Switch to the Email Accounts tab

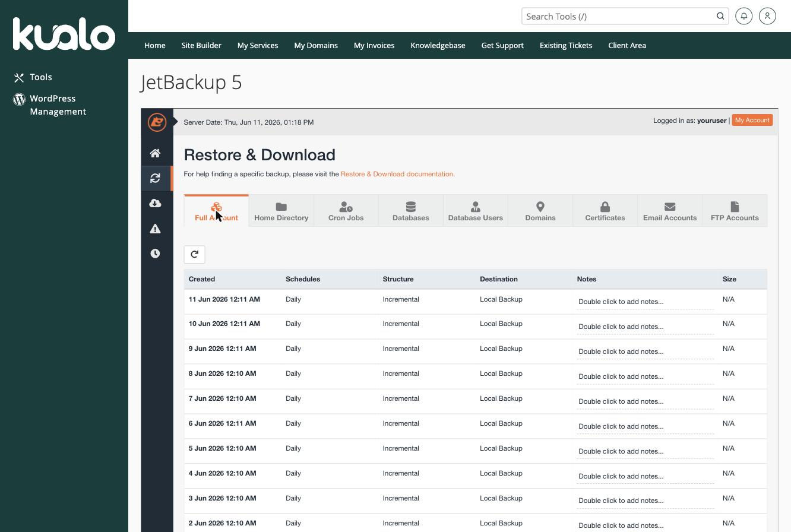(x=669, y=211)
